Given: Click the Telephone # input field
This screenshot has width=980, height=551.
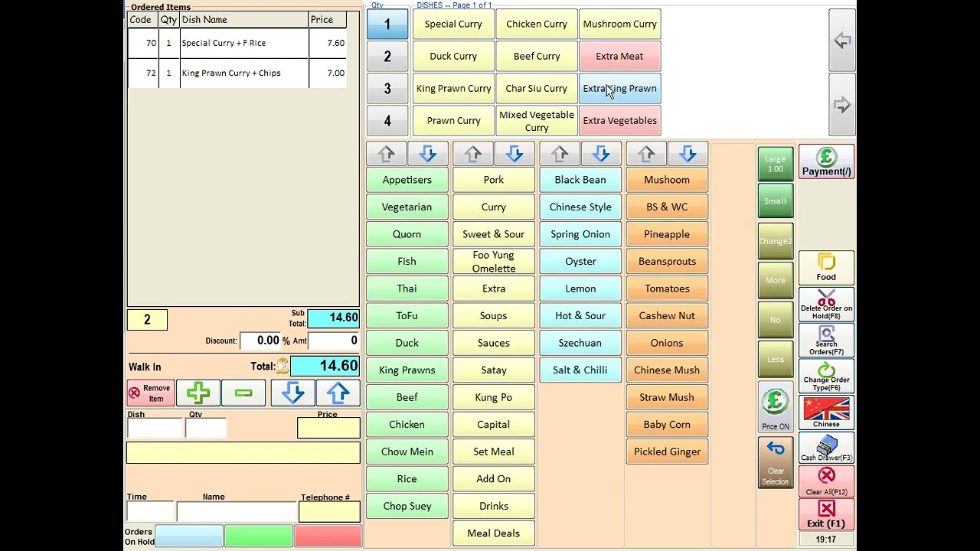Looking at the screenshot, I should point(329,512).
